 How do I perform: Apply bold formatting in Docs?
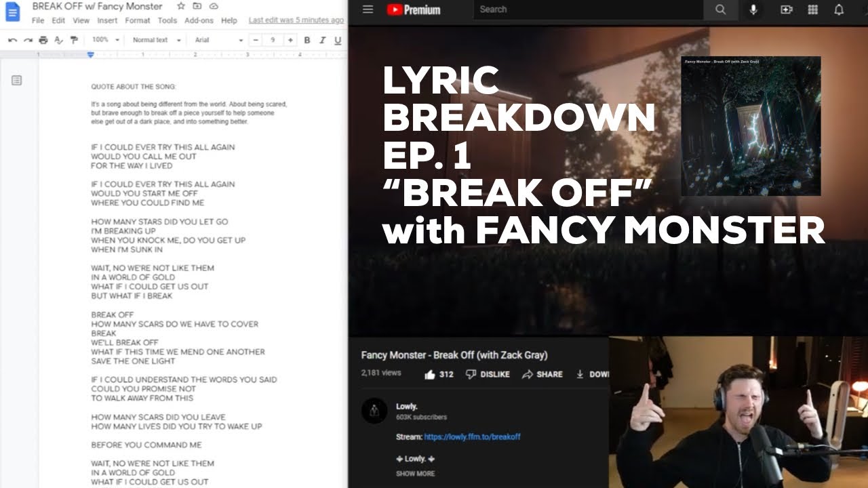click(307, 41)
